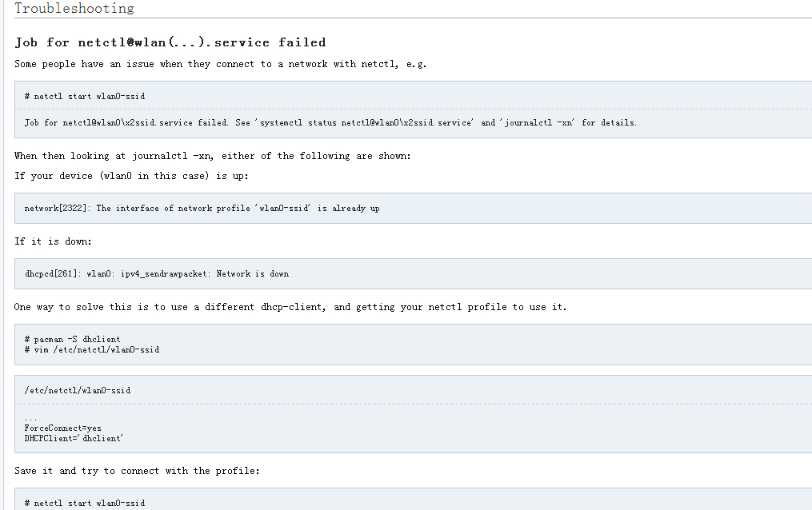The width and height of the screenshot is (812, 510).
Task: Click the DHCPClient='dhclient' config line
Action: (74, 439)
